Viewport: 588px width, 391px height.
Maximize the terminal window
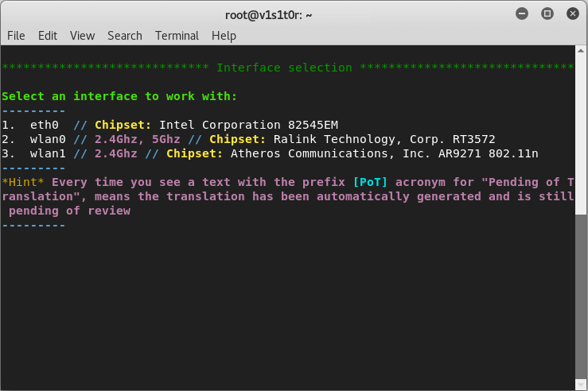(x=547, y=14)
